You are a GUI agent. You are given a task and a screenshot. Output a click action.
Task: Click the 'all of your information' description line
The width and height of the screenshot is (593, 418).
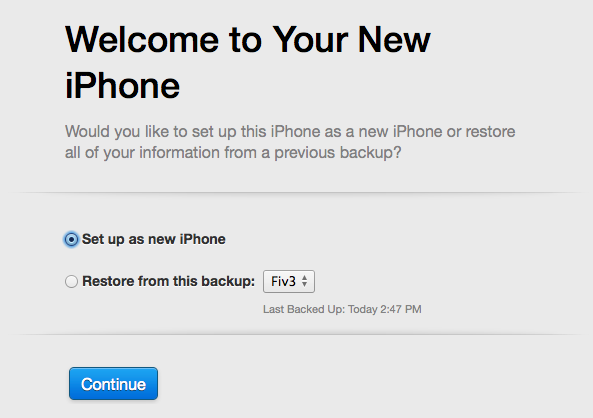click(x=233, y=153)
